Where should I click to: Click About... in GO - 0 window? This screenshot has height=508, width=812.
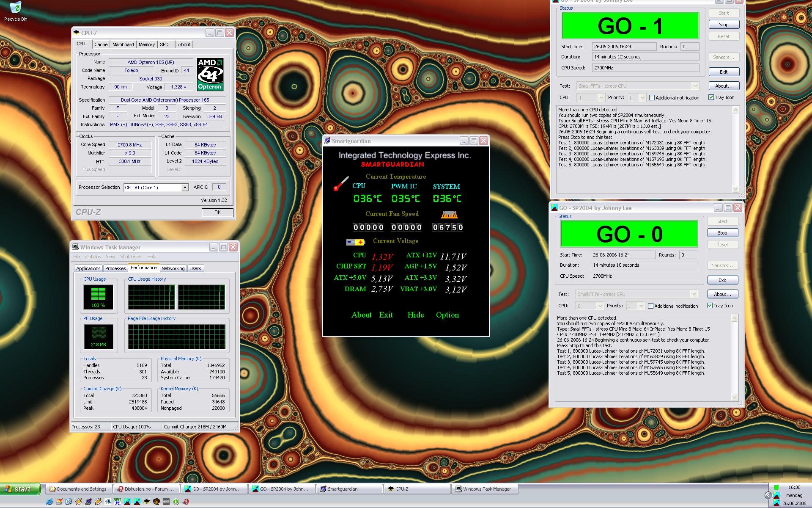click(x=722, y=294)
